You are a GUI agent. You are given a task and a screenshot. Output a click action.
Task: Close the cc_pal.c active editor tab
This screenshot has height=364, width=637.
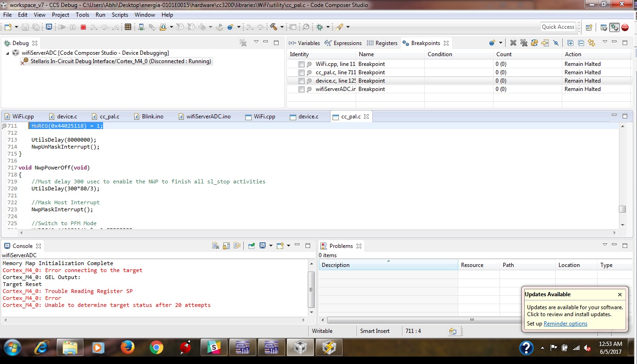pyautogui.click(x=366, y=117)
